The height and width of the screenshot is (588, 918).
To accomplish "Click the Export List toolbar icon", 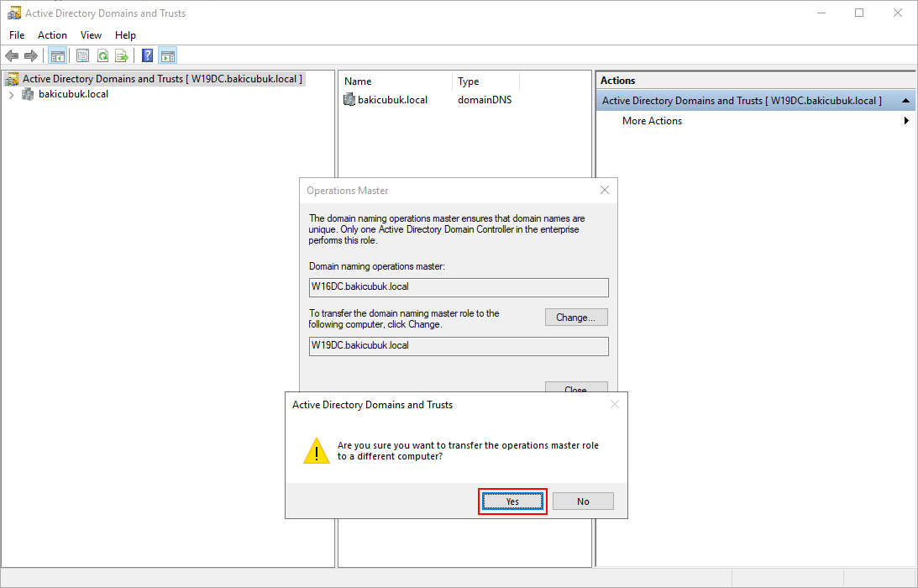I will pyautogui.click(x=122, y=55).
